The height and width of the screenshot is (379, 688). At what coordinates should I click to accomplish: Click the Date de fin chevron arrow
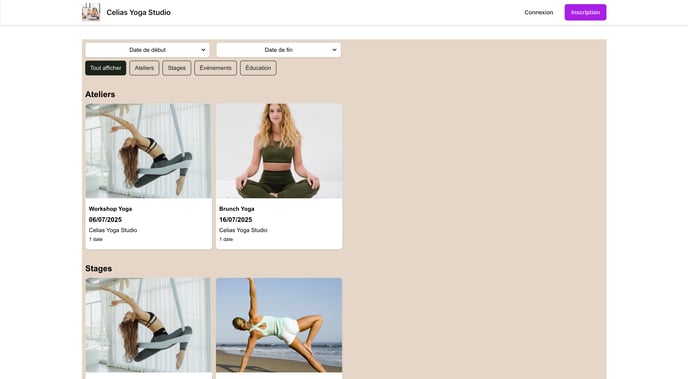click(334, 50)
